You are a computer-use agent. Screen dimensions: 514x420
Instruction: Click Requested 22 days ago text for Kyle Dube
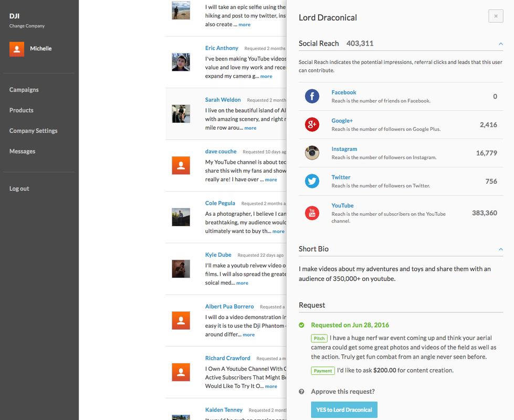260,255
